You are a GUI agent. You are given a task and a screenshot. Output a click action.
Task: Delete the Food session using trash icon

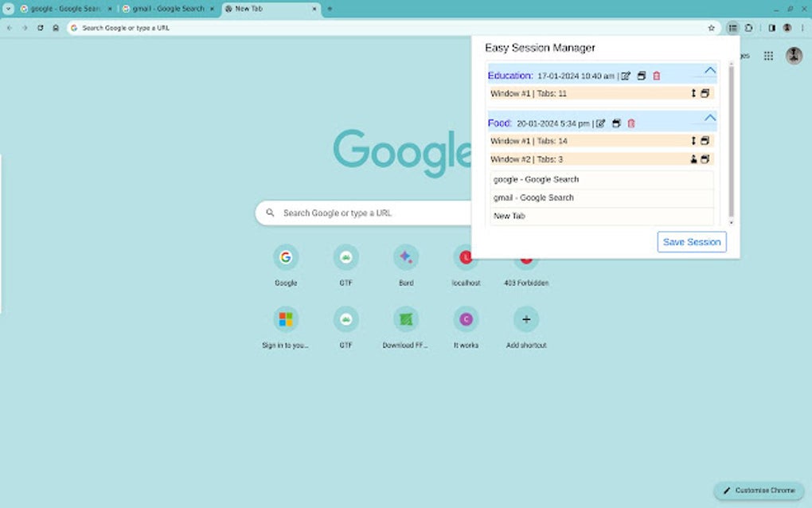point(630,123)
